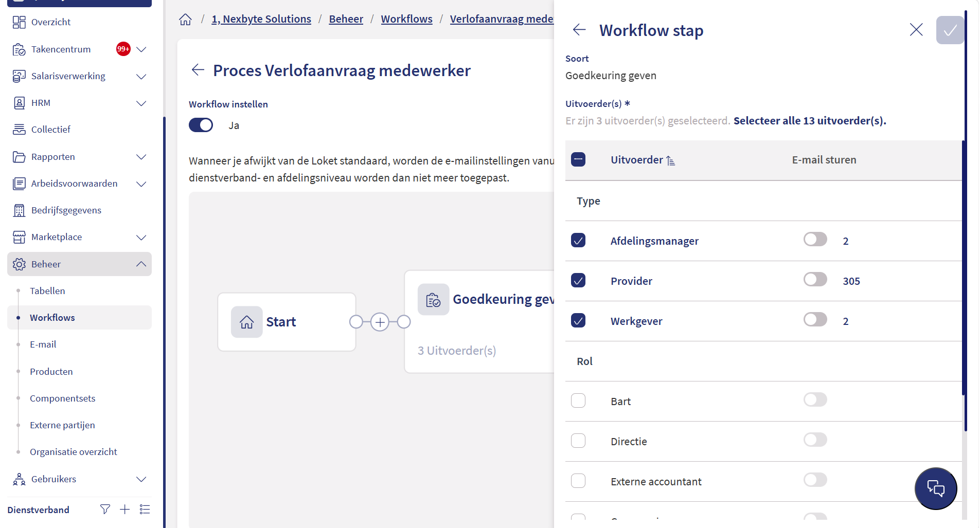980x528 pixels.
Task: Expand the Takencentrum menu chevron
Action: tap(141, 49)
